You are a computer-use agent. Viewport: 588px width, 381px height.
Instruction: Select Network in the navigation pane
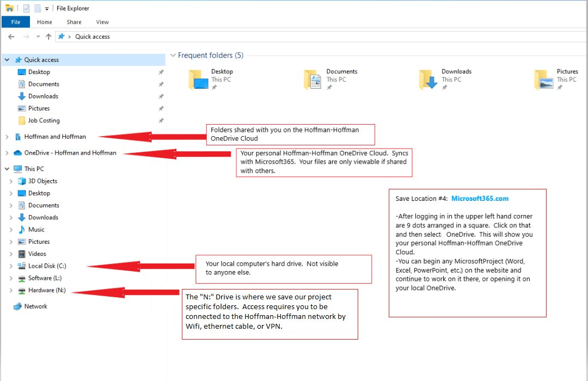[35, 306]
